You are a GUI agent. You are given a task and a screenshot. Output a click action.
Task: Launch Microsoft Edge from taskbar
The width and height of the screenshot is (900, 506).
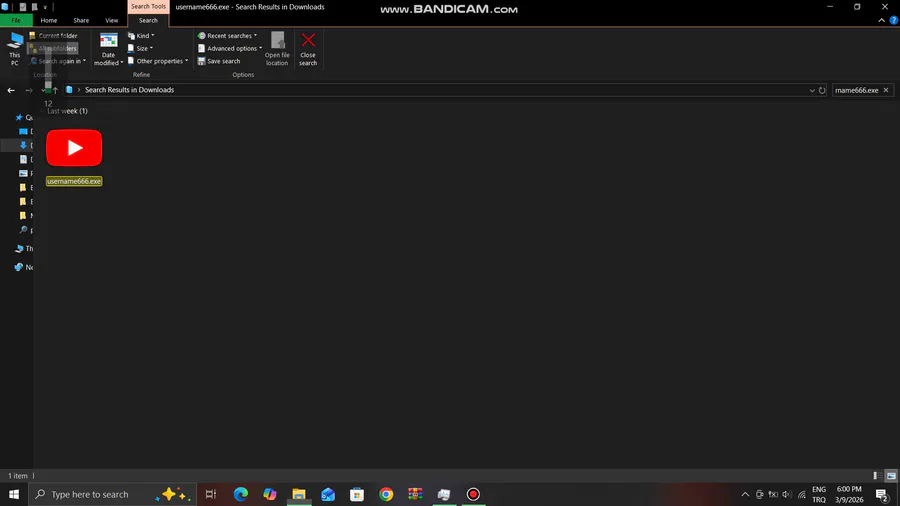pyautogui.click(x=240, y=494)
